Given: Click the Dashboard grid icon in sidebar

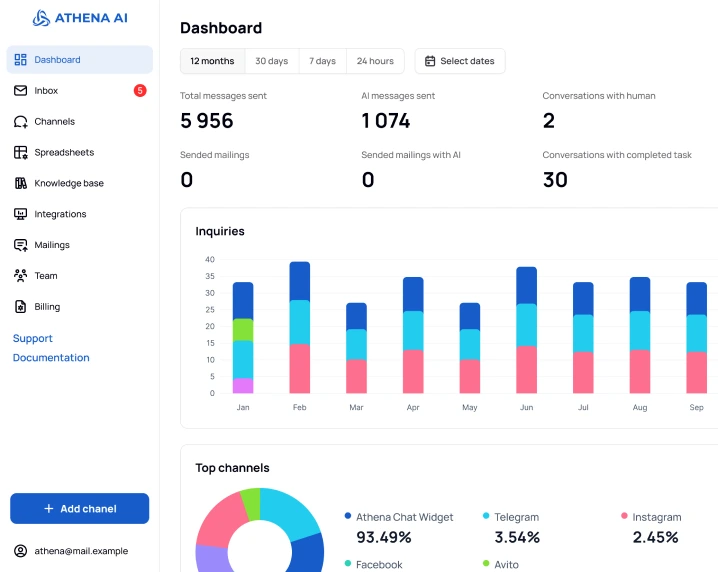Looking at the screenshot, I should pos(21,60).
